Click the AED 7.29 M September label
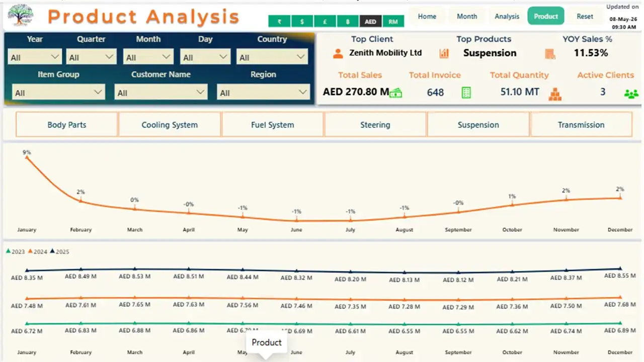This screenshot has height=362, width=644. [458, 307]
